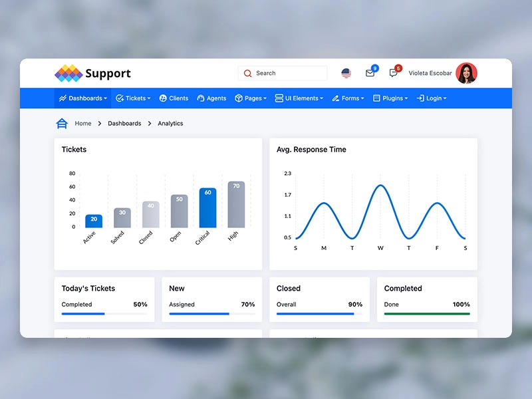Click the Login arrow icon
The width and height of the screenshot is (532, 399).
point(420,98)
